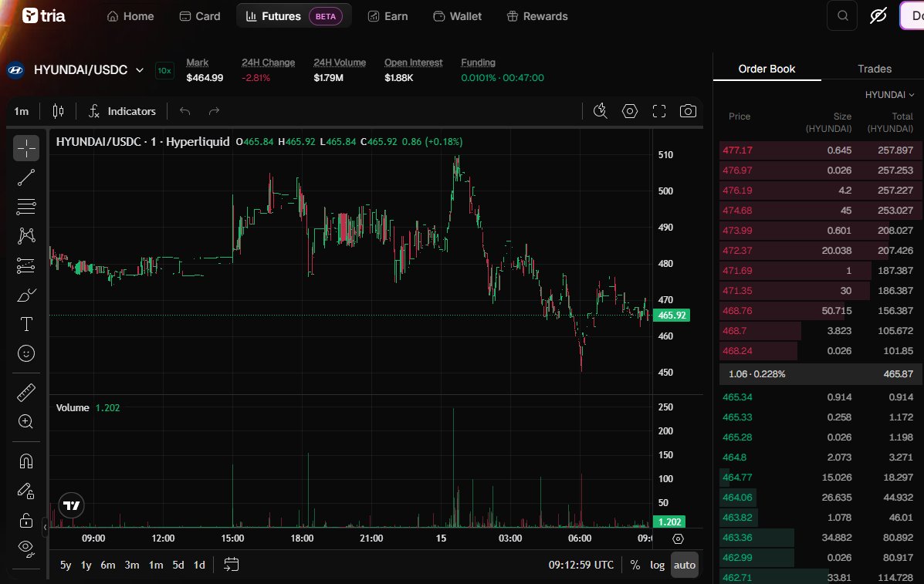Open the 09:12:59 UTC timezone menu

[x=581, y=565]
